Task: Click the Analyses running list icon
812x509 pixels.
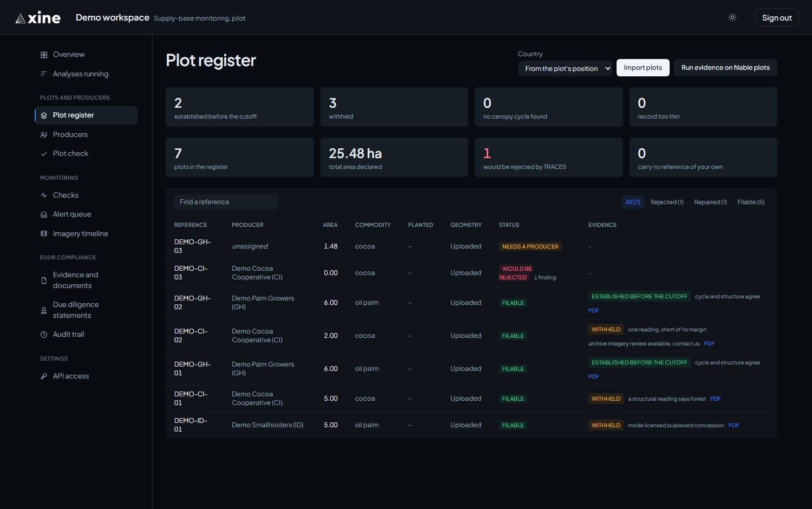Action: 44,74
